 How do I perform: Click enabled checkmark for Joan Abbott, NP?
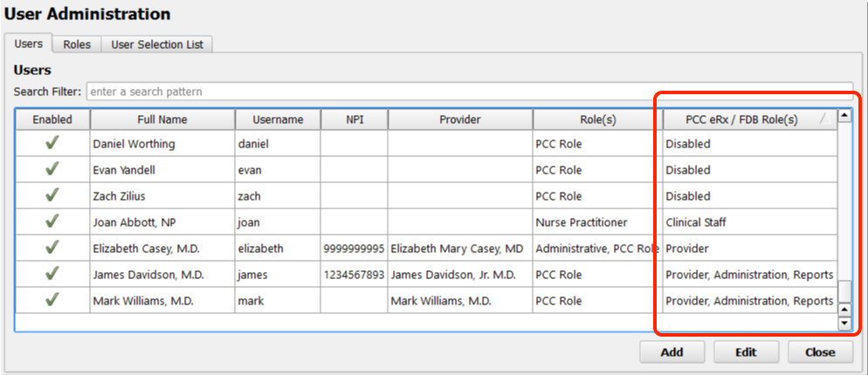pos(52,222)
